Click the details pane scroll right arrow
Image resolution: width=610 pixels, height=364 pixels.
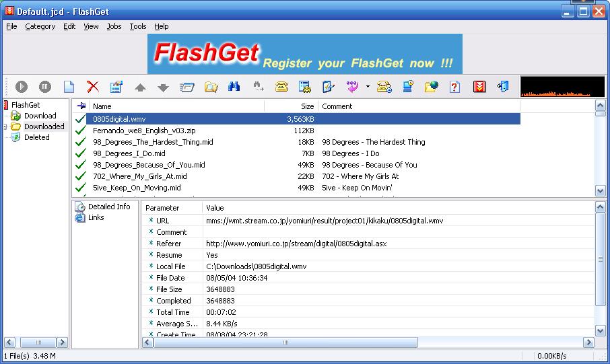tap(588, 342)
